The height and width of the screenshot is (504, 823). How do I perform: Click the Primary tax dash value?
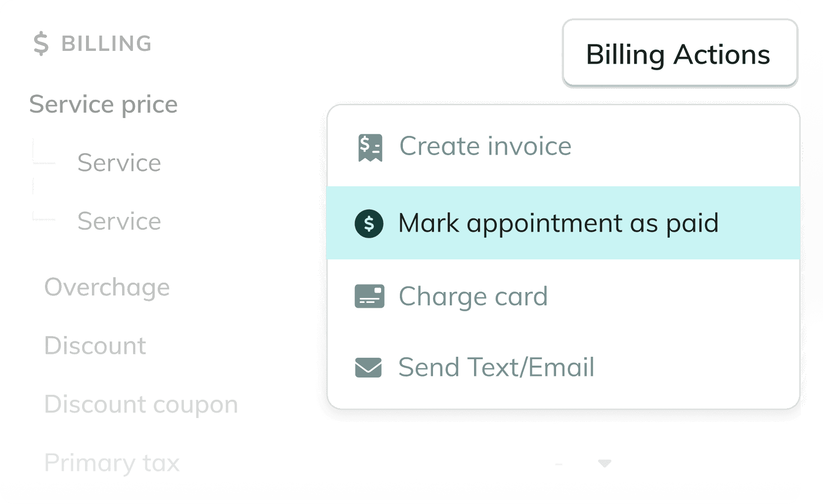coord(559,464)
